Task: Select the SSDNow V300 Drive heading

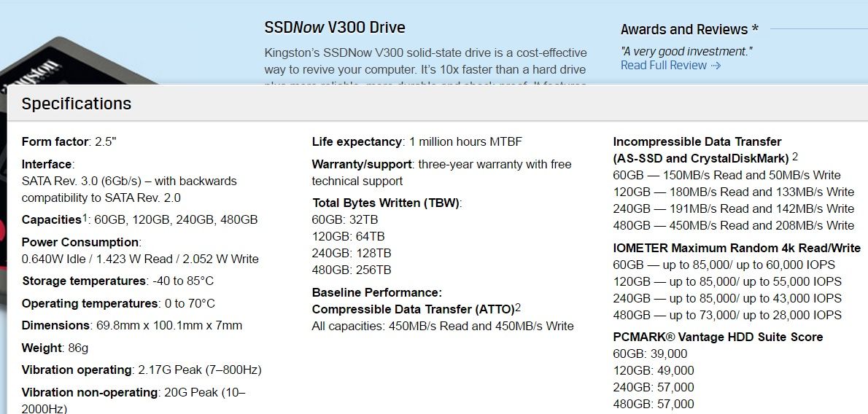Action: pyautogui.click(x=335, y=27)
